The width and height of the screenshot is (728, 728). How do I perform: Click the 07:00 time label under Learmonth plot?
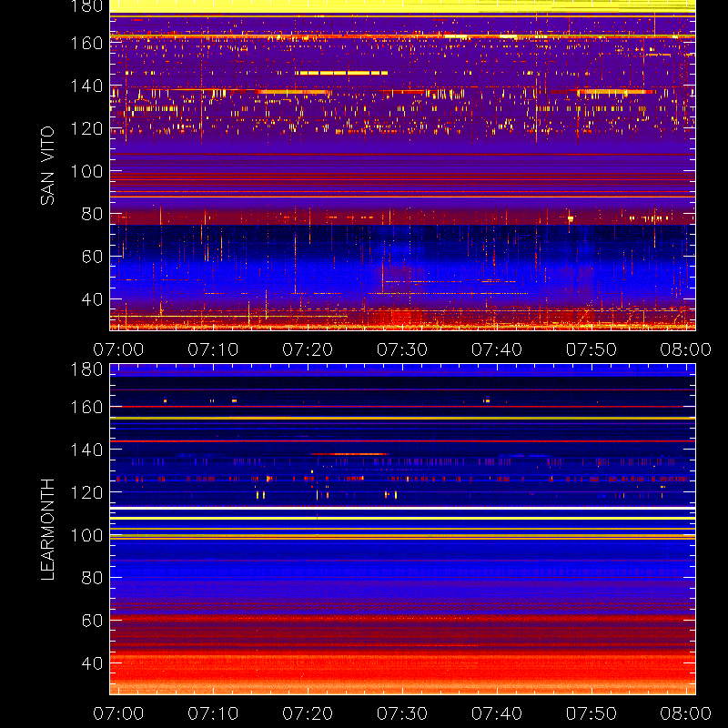coord(118,713)
